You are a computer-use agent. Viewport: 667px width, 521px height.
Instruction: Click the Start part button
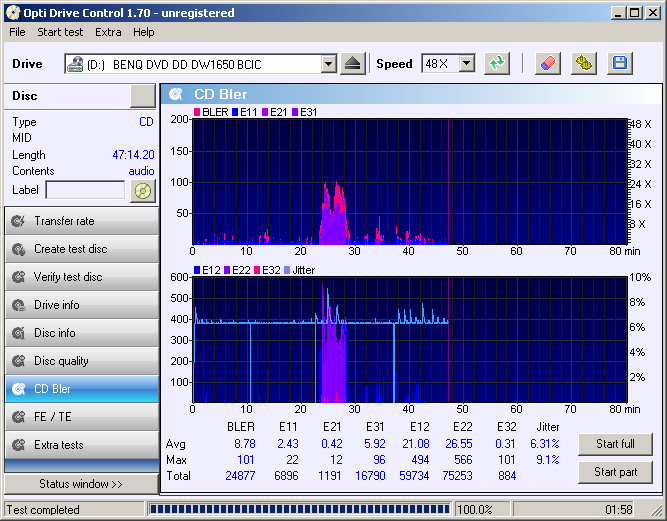click(615, 472)
